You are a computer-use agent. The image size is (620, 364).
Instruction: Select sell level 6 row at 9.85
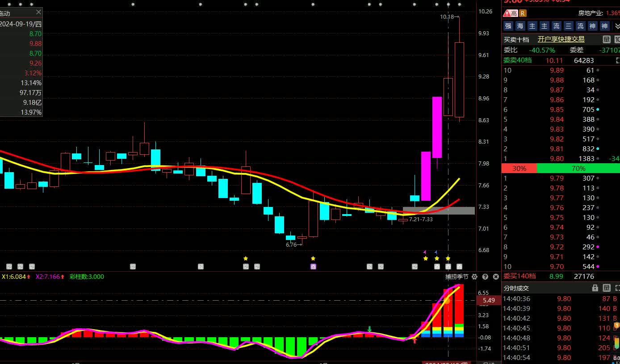tap(561, 109)
